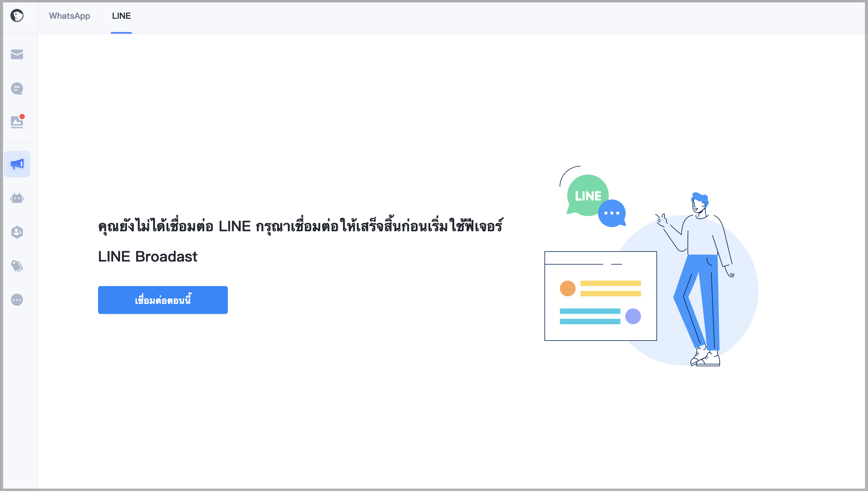Image resolution: width=868 pixels, height=491 pixels.
Task: Open the contacts hexagon person icon
Action: tap(17, 232)
